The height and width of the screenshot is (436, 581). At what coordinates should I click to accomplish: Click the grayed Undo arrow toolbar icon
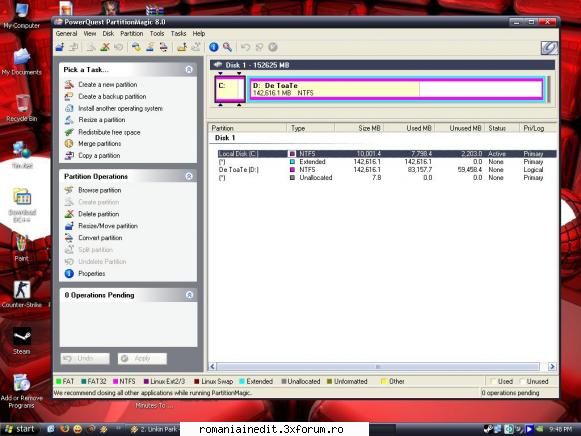[x=245, y=47]
